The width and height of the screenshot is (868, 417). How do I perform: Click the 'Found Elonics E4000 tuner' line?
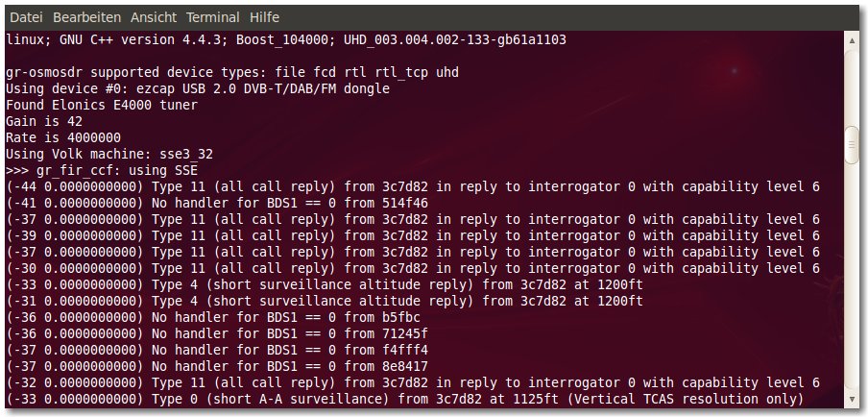click(102, 106)
